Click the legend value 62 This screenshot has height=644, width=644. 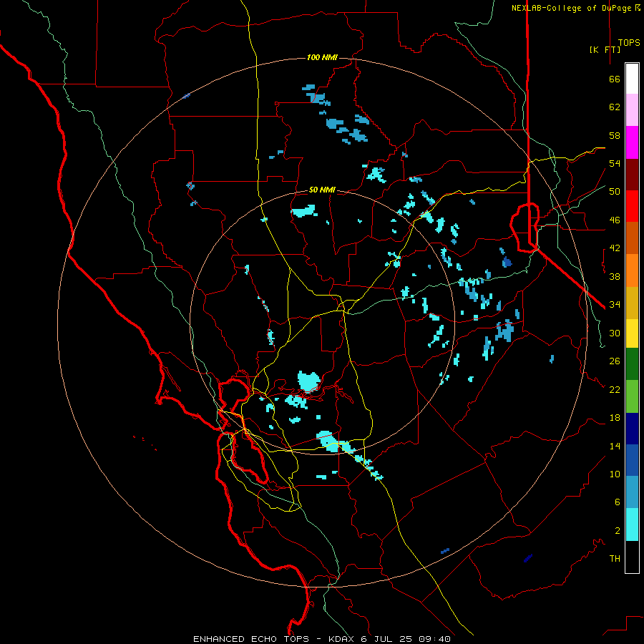click(x=615, y=107)
